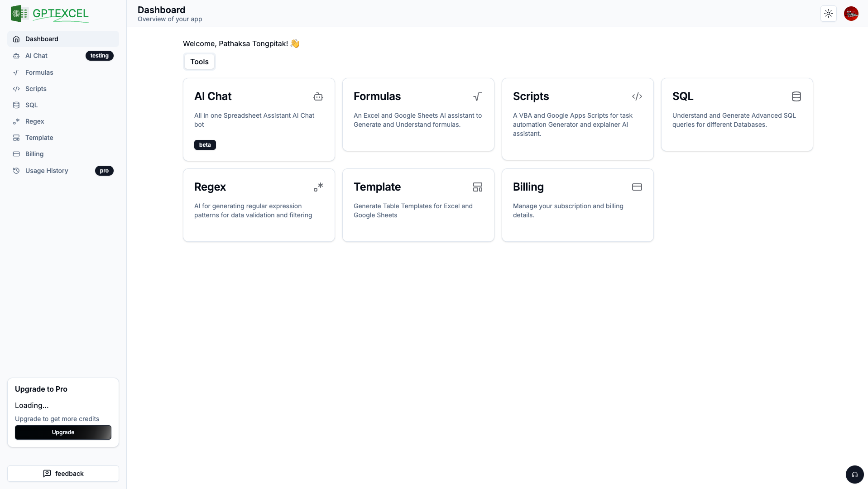Viewport: 868px width, 489px height.
Task: Click the robot icon on AI Chat card
Action: [x=318, y=96]
